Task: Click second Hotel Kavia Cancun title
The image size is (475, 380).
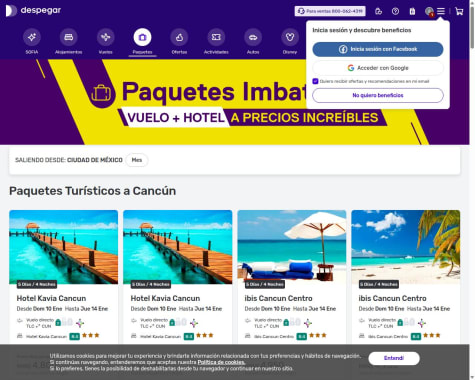Action: [x=165, y=298]
